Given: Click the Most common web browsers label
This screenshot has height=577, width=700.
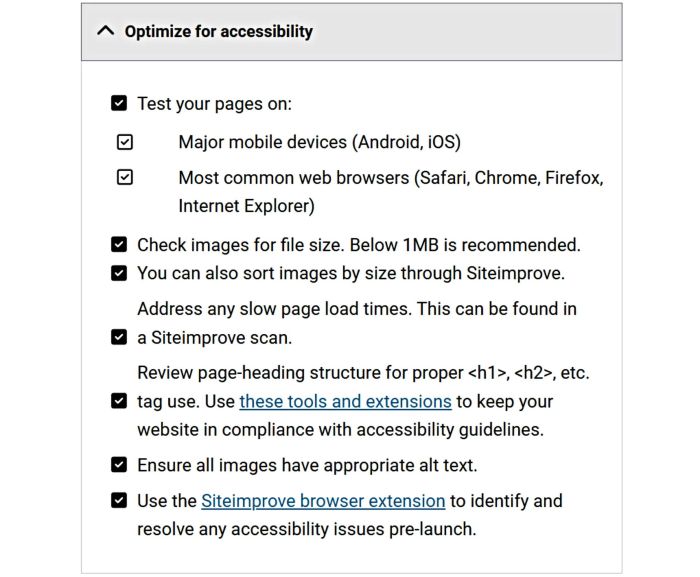Looking at the screenshot, I should point(391,192).
